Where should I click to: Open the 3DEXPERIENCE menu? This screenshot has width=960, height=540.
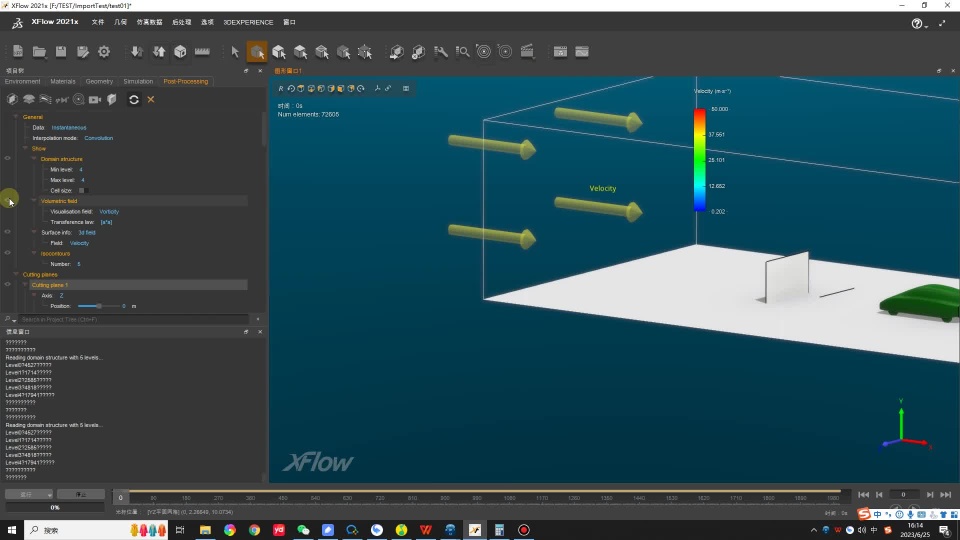248,22
